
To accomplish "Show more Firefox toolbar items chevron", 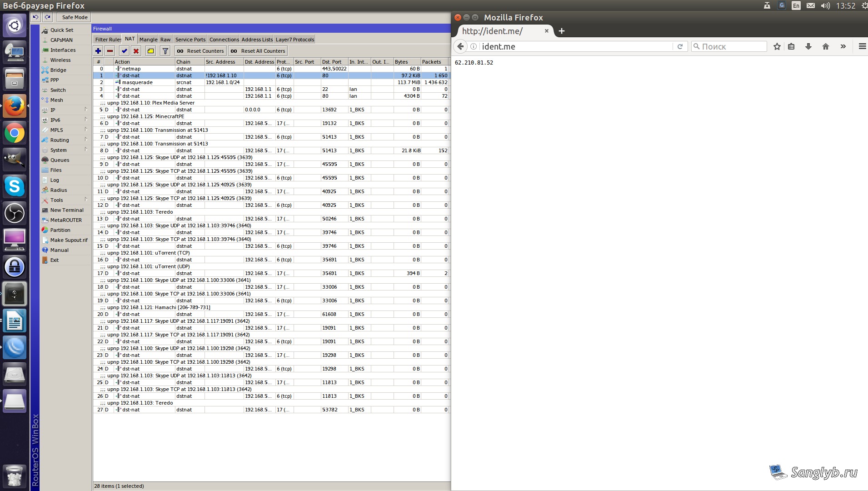I will (843, 46).
